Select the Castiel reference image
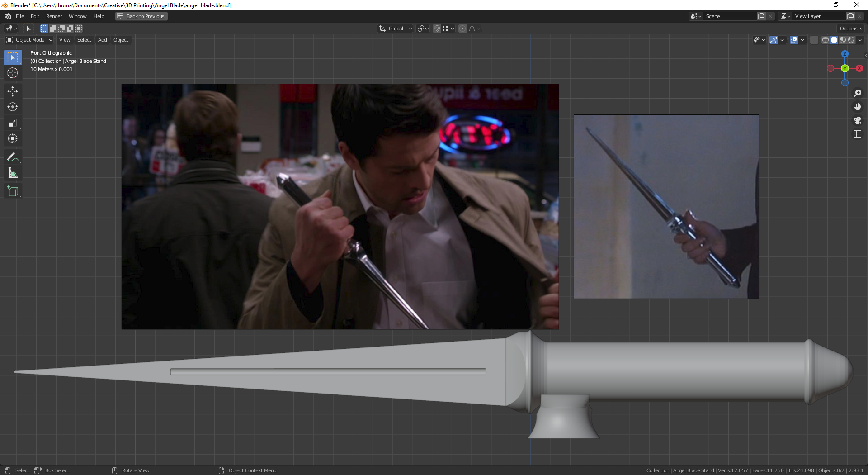 coord(340,206)
